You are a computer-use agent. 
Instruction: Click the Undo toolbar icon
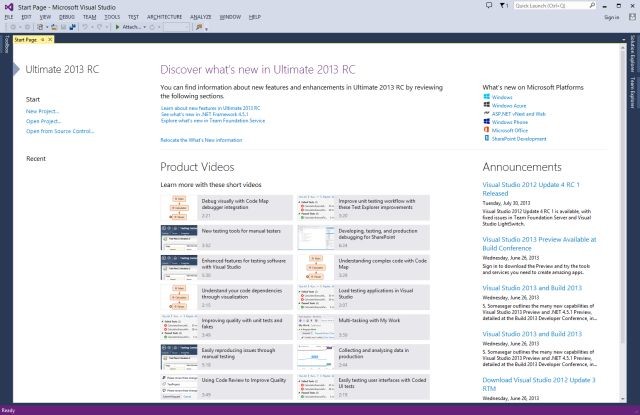click(x=85, y=27)
